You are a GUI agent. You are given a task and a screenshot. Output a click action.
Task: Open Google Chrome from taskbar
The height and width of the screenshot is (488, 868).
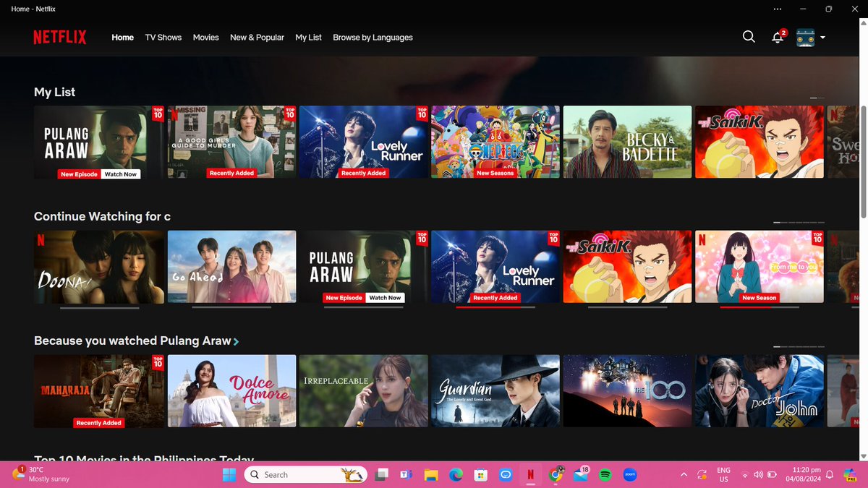[556, 475]
